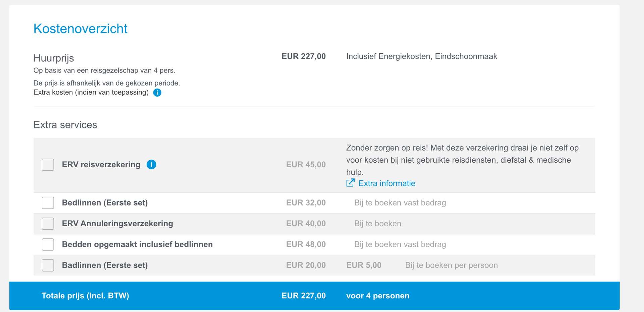Select Bedden opgemaakt inclusief bedlinnen checkbox
Screen dimensions: 644x312
click(48, 244)
